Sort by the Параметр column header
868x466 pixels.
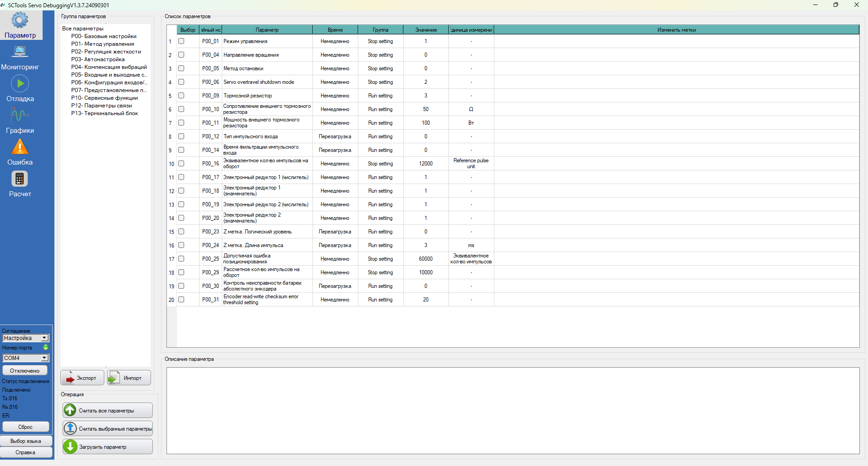tap(267, 30)
